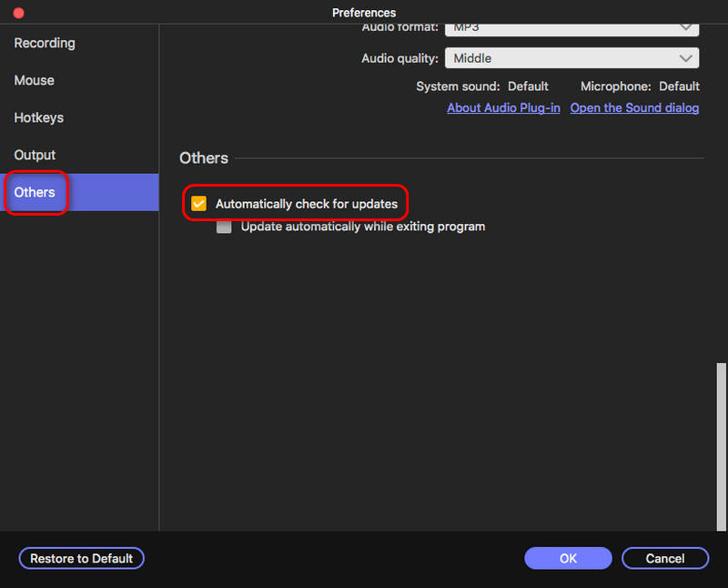
Task: Cancel the preferences changes
Action: 665,558
